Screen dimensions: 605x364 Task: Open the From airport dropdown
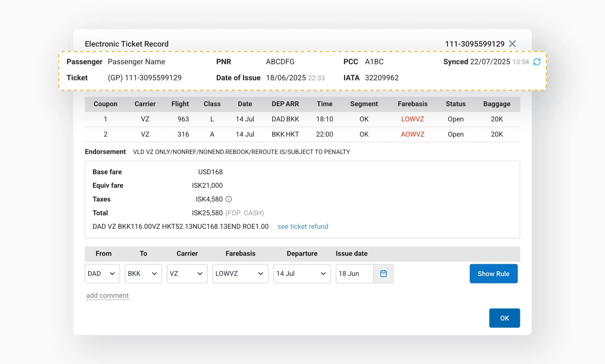(102, 274)
